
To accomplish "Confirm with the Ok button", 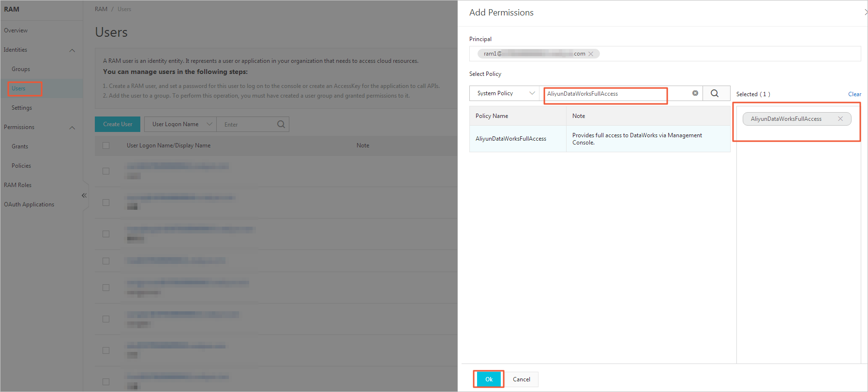I will coord(489,379).
